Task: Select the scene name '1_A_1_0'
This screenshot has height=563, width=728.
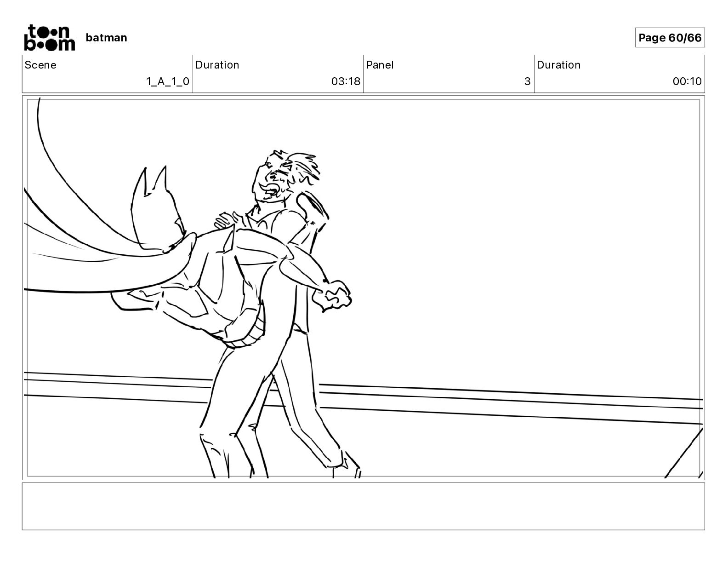Action: (168, 81)
